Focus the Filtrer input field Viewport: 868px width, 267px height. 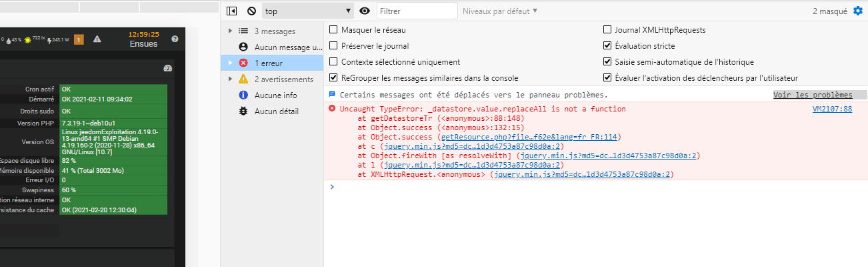pyautogui.click(x=417, y=11)
